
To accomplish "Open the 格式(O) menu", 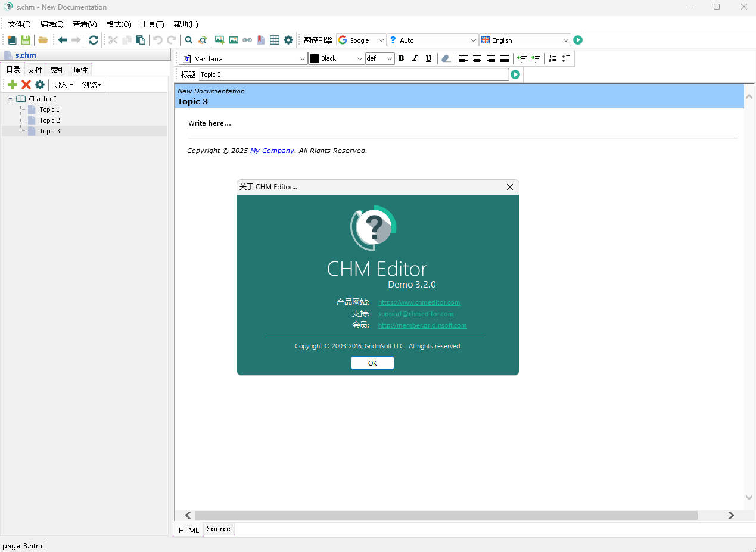I will pyautogui.click(x=119, y=24).
